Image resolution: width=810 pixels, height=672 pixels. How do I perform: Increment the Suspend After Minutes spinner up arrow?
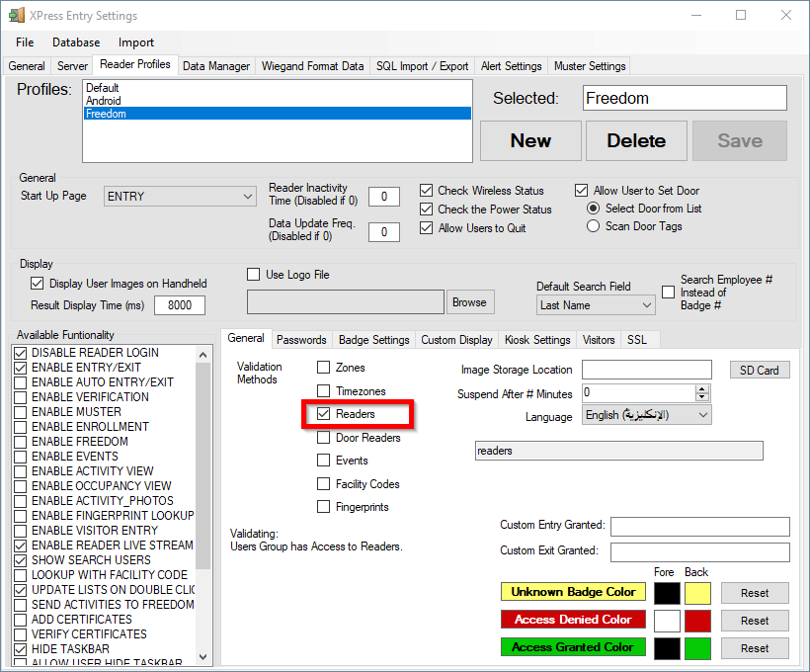(702, 388)
